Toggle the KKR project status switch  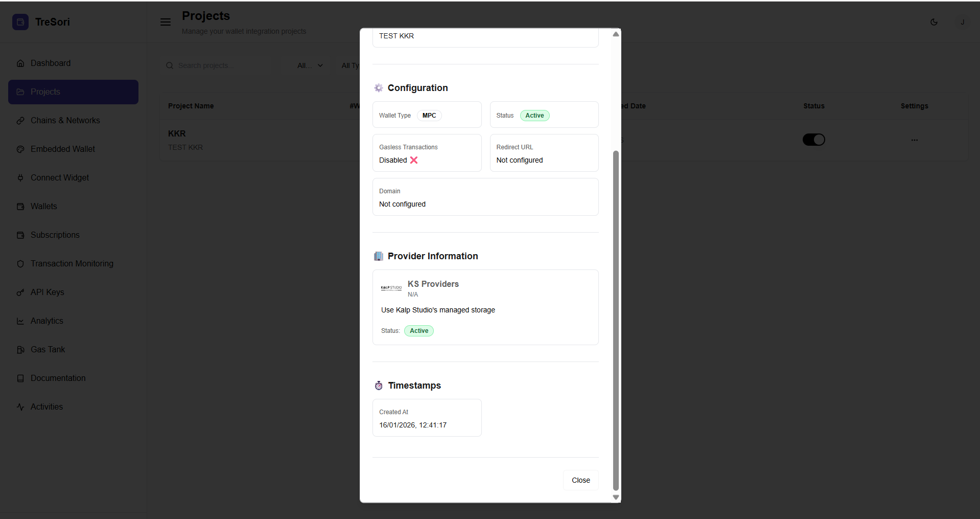[813, 140]
